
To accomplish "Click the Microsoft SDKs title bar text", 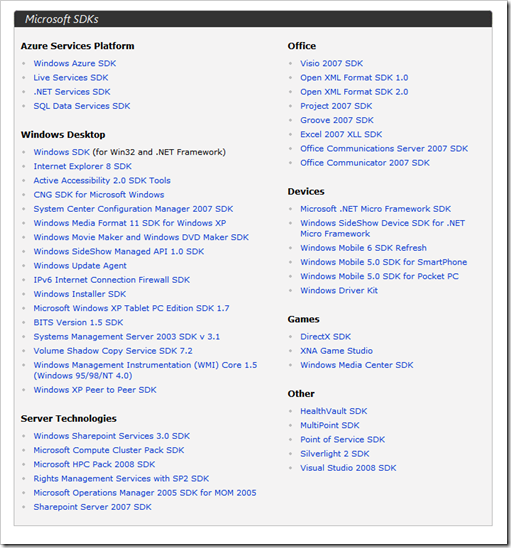I will coord(62,19).
